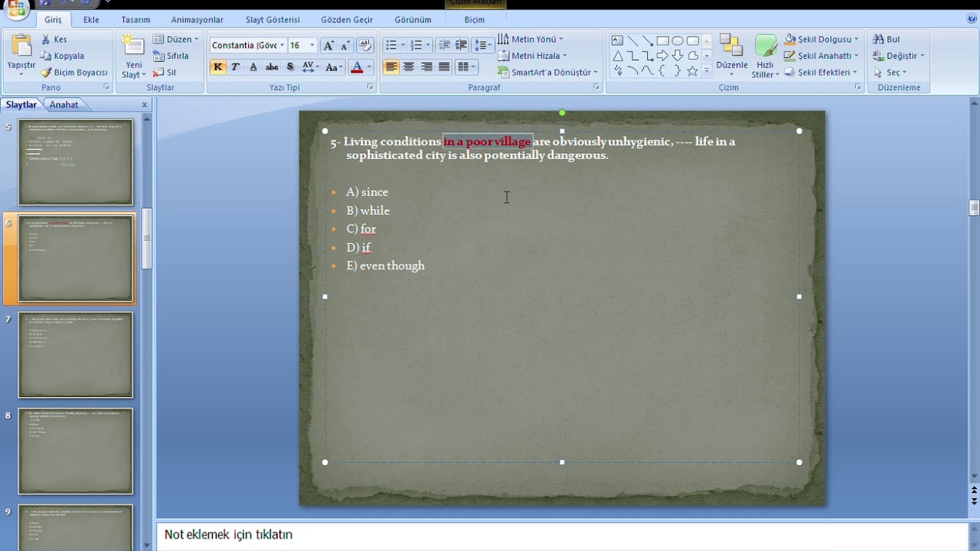Open the font size 16 dropdown
Screen dimensions: 980x551
pyautogui.click(x=312, y=45)
